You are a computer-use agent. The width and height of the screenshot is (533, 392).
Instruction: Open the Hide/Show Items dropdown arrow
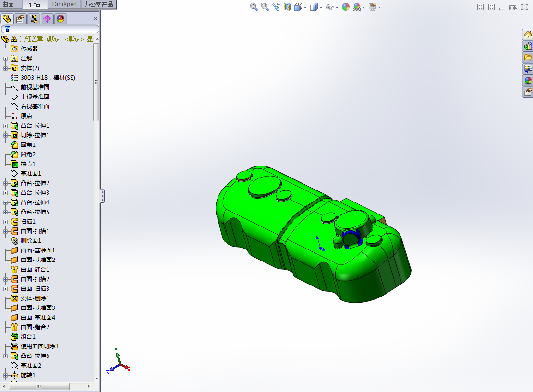337,7
